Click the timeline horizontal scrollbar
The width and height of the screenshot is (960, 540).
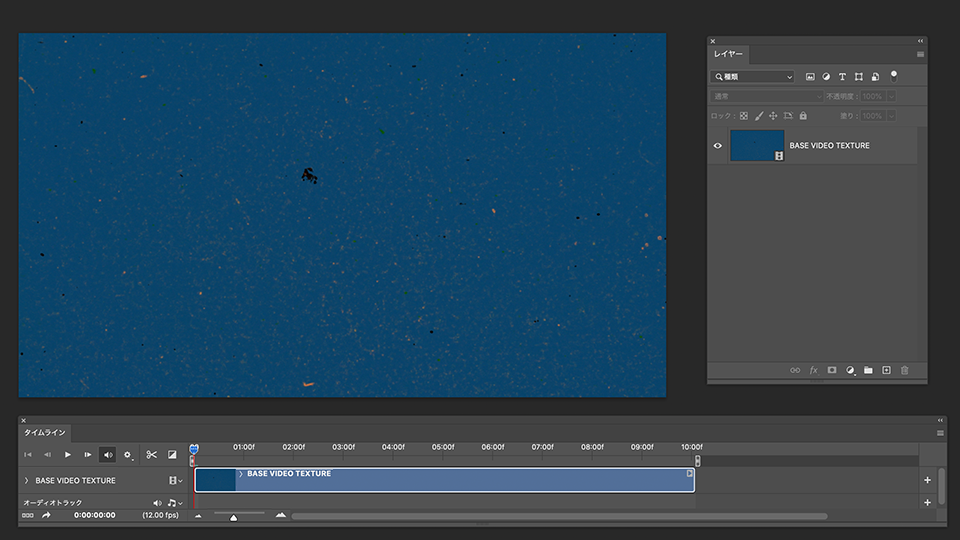point(559,516)
